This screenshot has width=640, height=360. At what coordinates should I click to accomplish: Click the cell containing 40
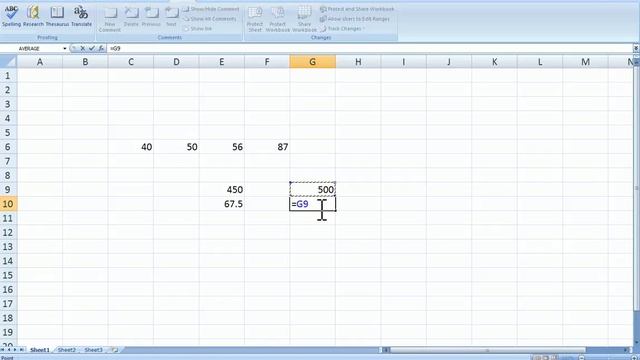click(131, 147)
